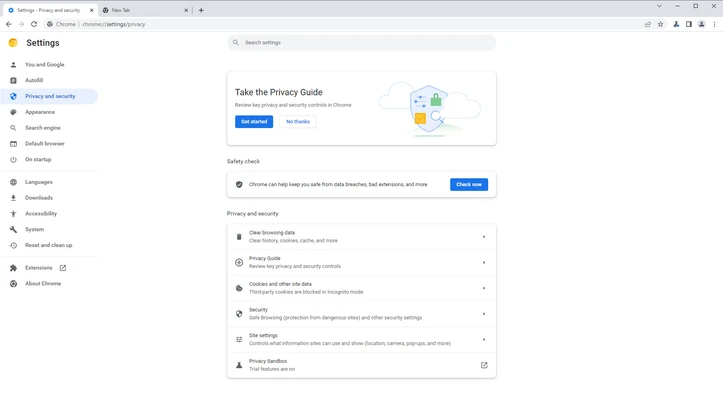Open Reset and clean up settings
This screenshot has height=400, width=723.
[49, 245]
